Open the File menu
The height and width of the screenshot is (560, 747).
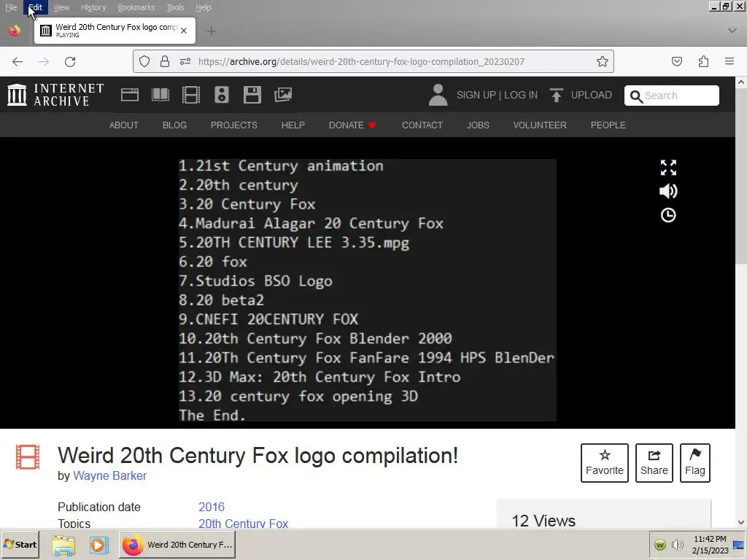11,7
